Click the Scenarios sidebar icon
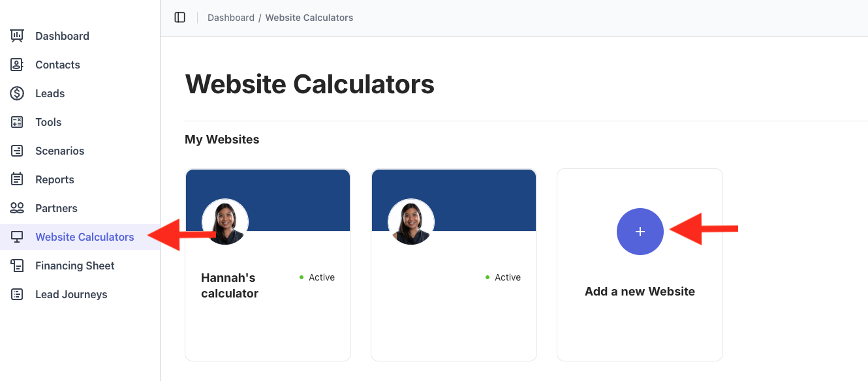Image resolution: width=868 pixels, height=381 pixels. tap(17, 151)
